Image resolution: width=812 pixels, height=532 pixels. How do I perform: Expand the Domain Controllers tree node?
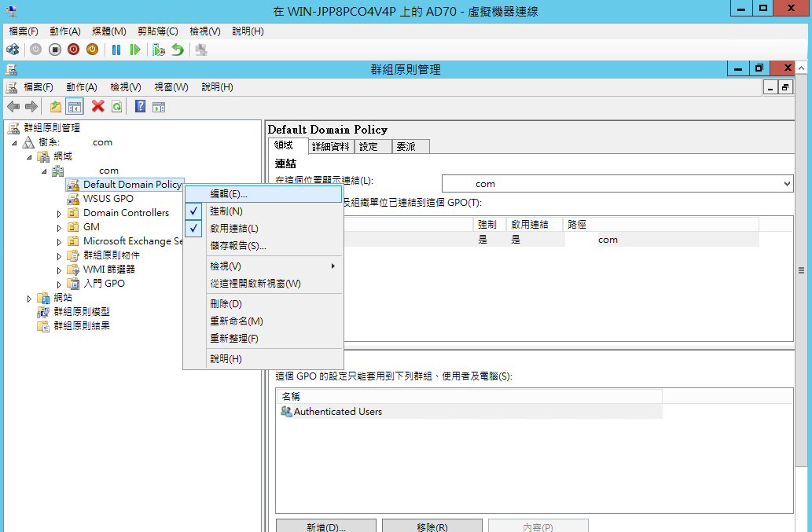coord(59,213)
